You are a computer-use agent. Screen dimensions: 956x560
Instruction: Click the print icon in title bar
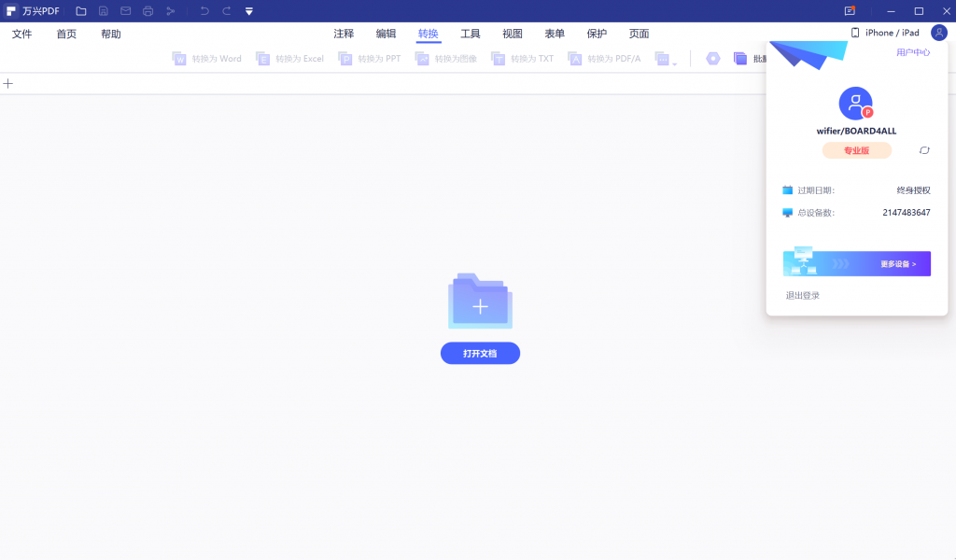click(x=148, y=11)
